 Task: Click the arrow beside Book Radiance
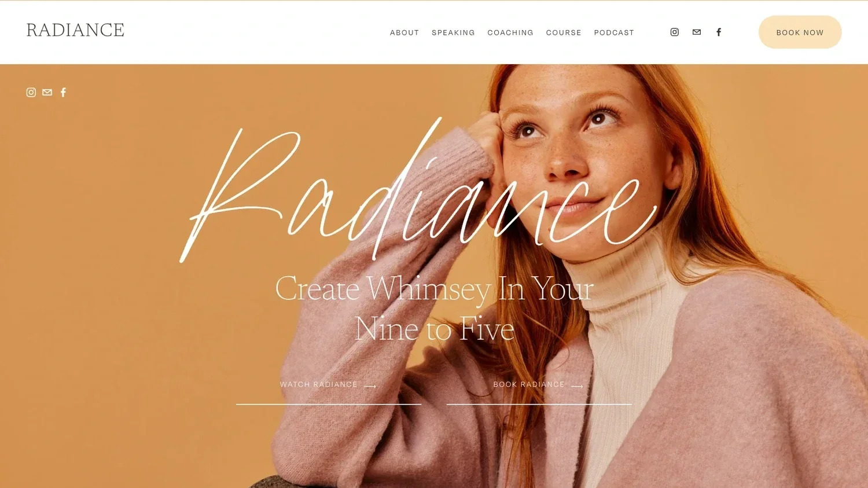pos(577,386)
